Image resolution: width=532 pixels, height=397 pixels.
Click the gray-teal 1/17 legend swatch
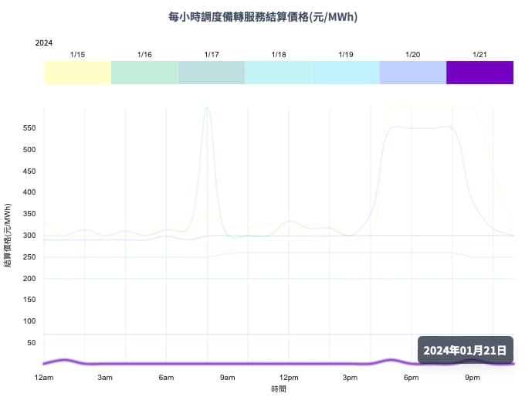pyautogui.click(x=212, y=72)
